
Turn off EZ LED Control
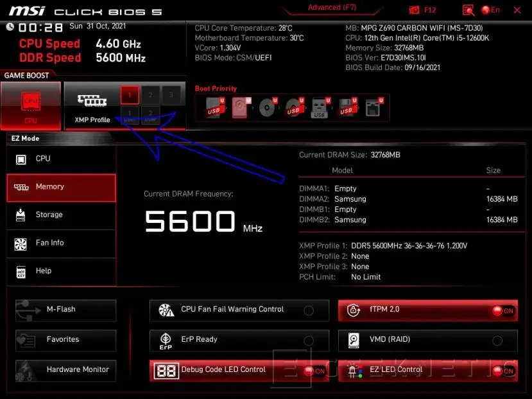428,371
